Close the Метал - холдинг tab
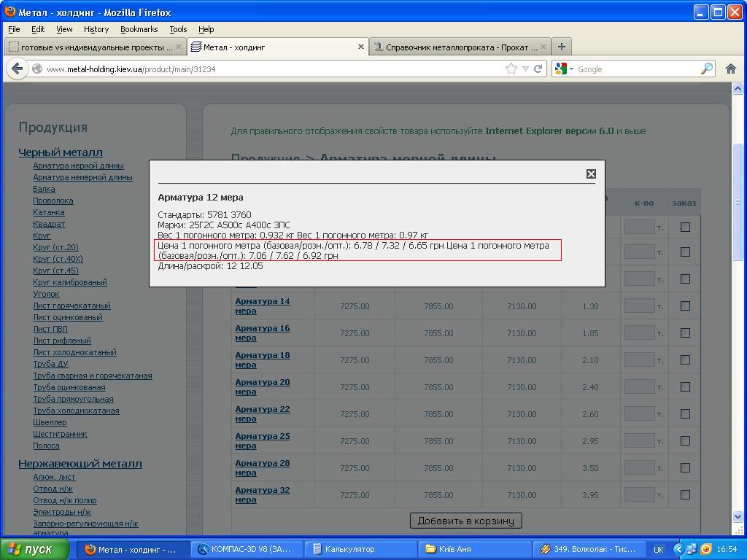 pos(360,47)
